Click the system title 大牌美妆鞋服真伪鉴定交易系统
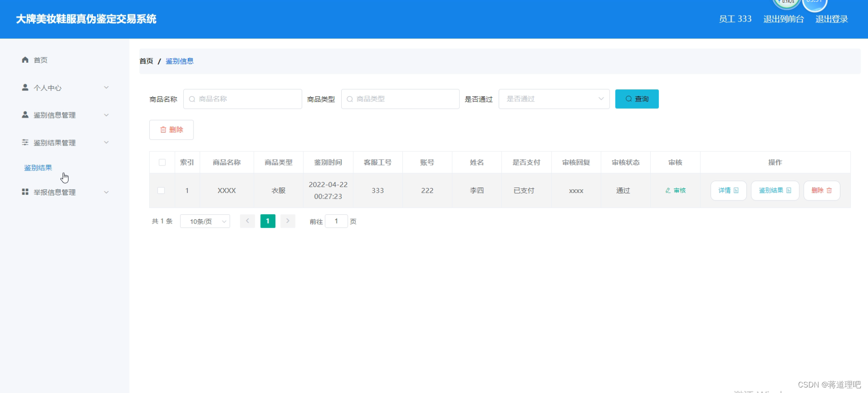This screenshot has width=868, height=393. click(86, 19)
